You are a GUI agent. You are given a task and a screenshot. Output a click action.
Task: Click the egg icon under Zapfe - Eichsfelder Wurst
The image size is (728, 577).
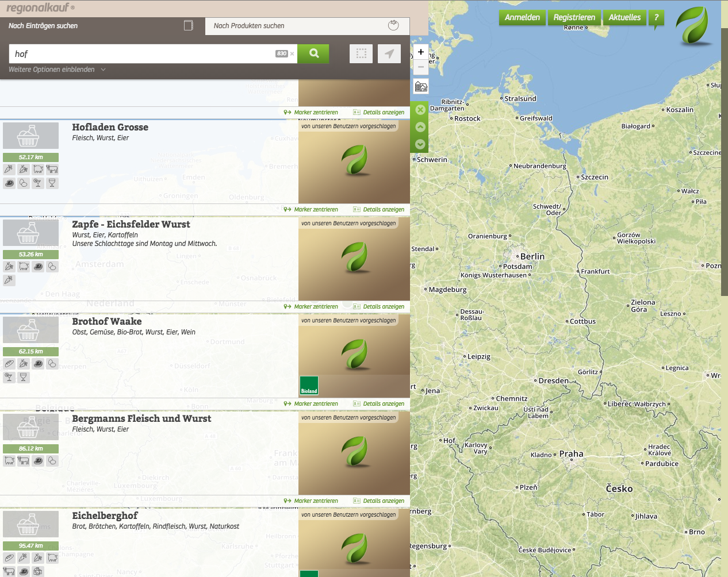[x=52, y=266]
